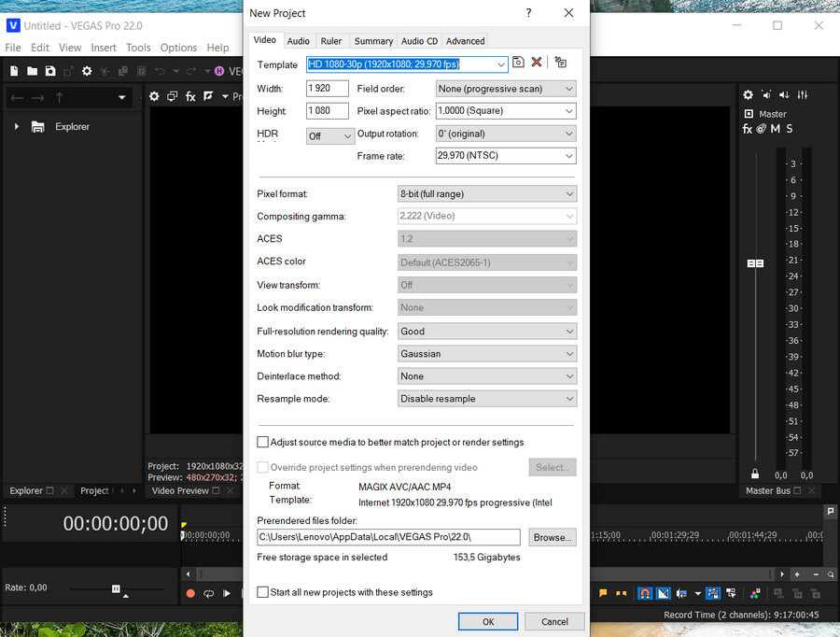
Task: Click the Master Bus volume fader
Action: pos(755,263)
